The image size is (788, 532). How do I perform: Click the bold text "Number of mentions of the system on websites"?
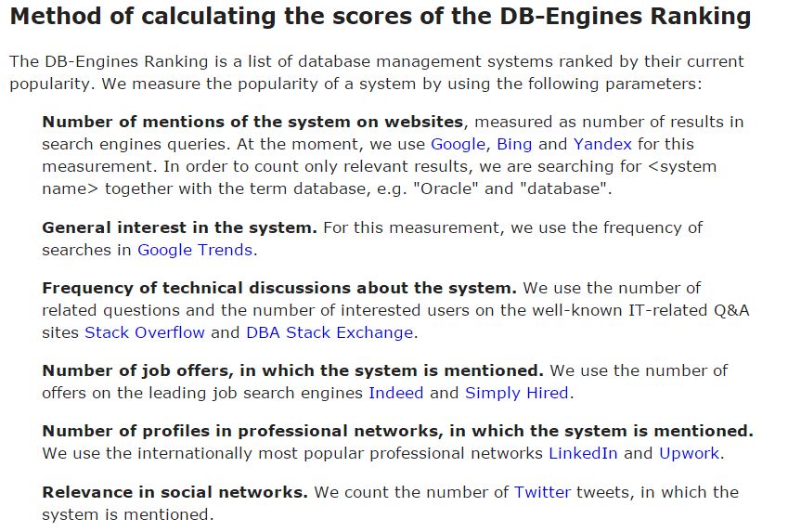pos(252,122)
